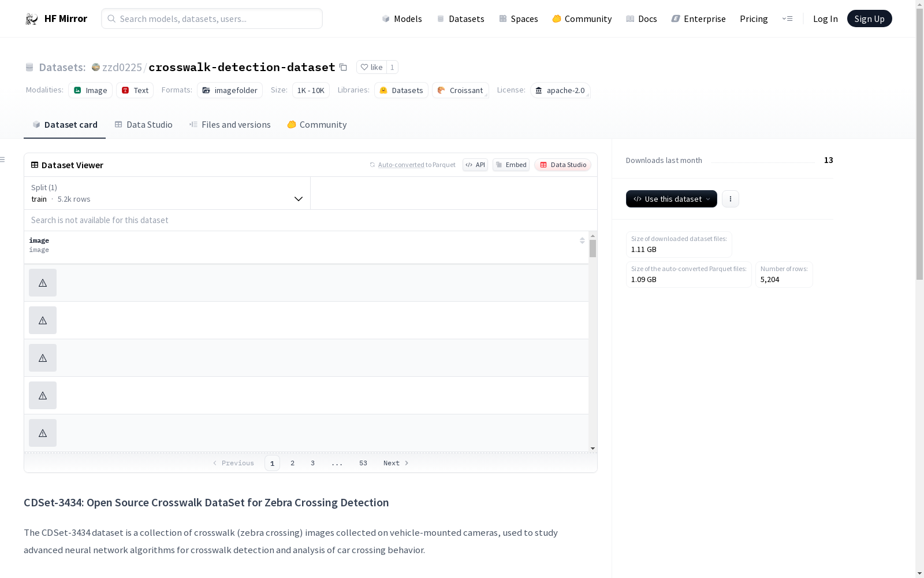Image resolution: width=924 pixels, height=578 pixels.
Task: Click the Datasets library tag
Action: tap(401, 90)
